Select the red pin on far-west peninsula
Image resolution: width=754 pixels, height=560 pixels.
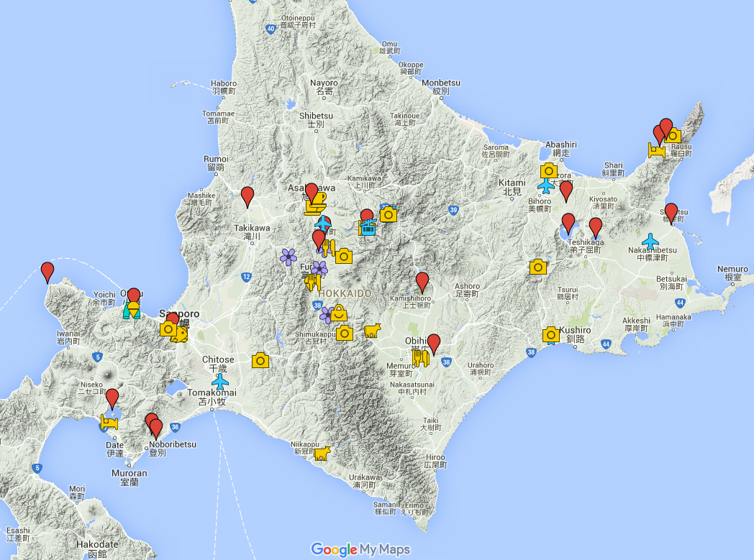pyautogui.click(x=47, y=271)
